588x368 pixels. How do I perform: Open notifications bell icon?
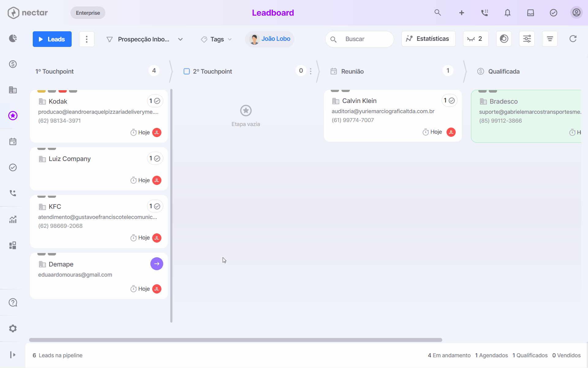coord(507,13)
